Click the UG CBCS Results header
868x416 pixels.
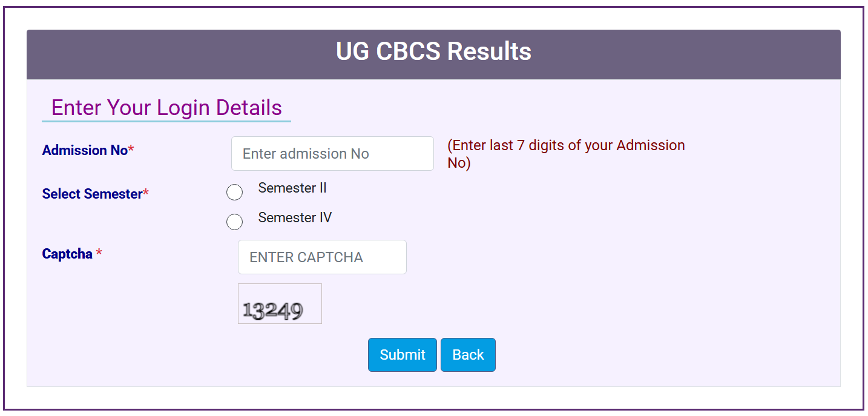point(433,51)
